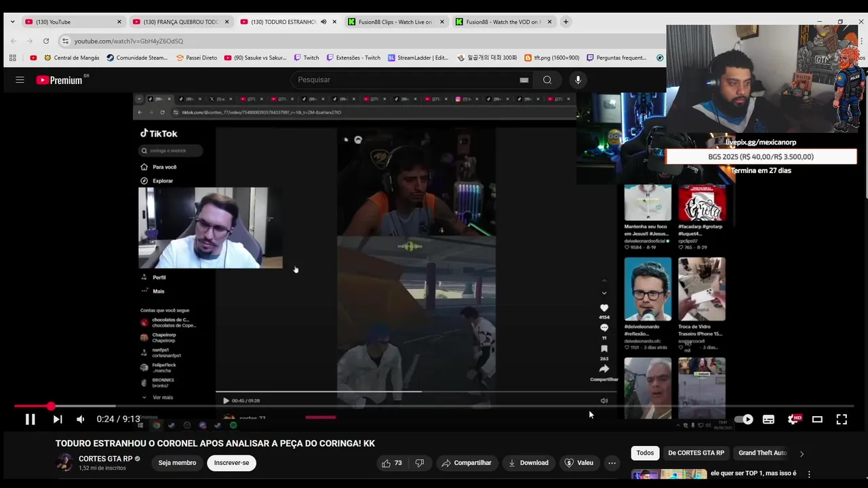The width and height of the screenshot is (868, 488).
Task: Open the on-screen keyboard in search box
Action: click(x=524, y=80)
